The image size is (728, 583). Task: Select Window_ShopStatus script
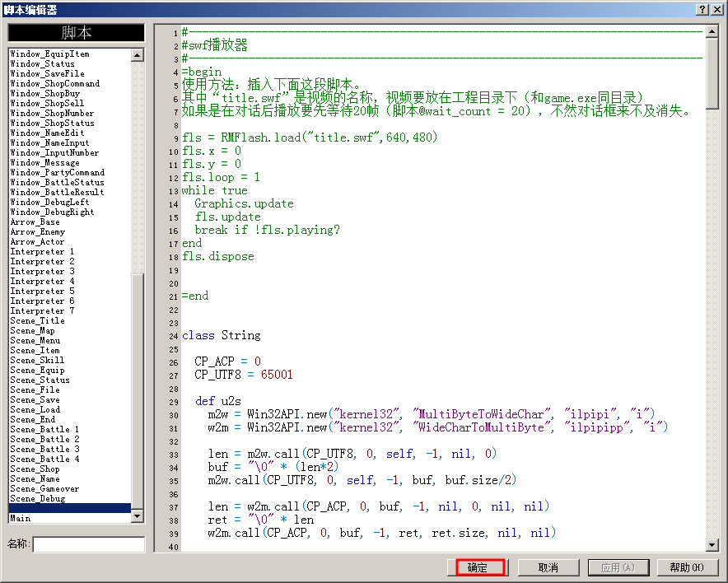click(52, 123)
